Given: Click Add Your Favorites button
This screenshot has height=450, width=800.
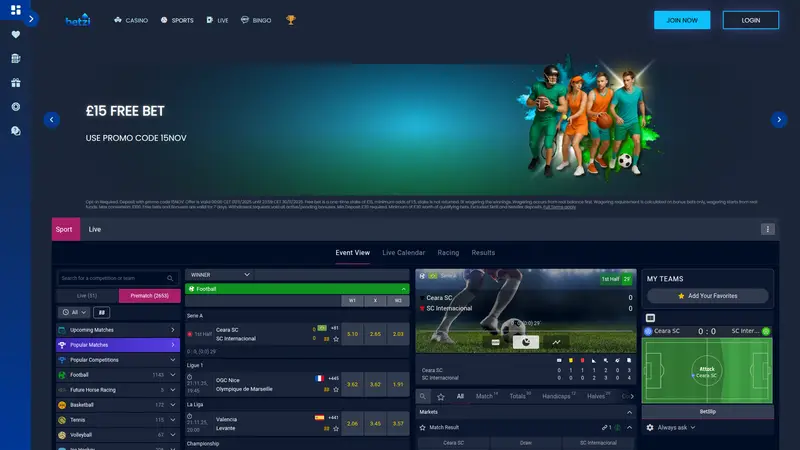Looking at the screenshot, I should click(x=707, y=296).
